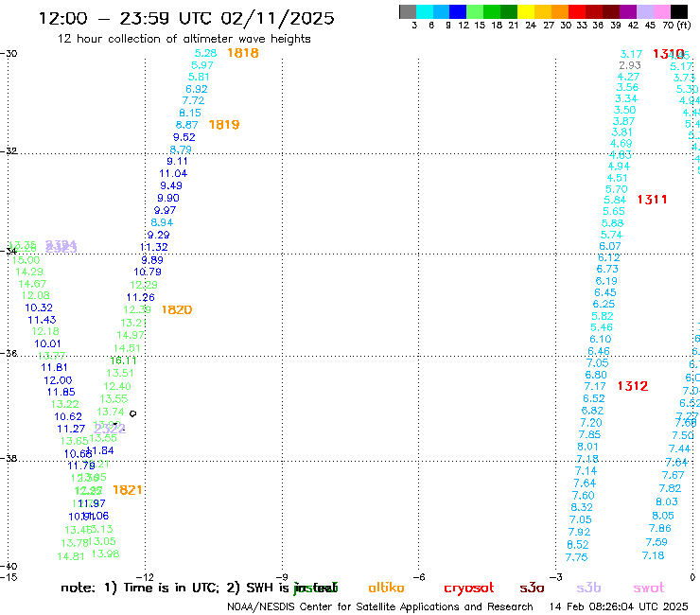Click the wave height value 11.04

173,173
